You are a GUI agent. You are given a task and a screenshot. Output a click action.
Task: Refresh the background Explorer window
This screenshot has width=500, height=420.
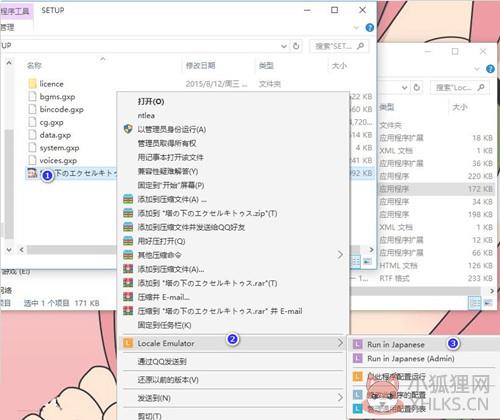point(417,88)
